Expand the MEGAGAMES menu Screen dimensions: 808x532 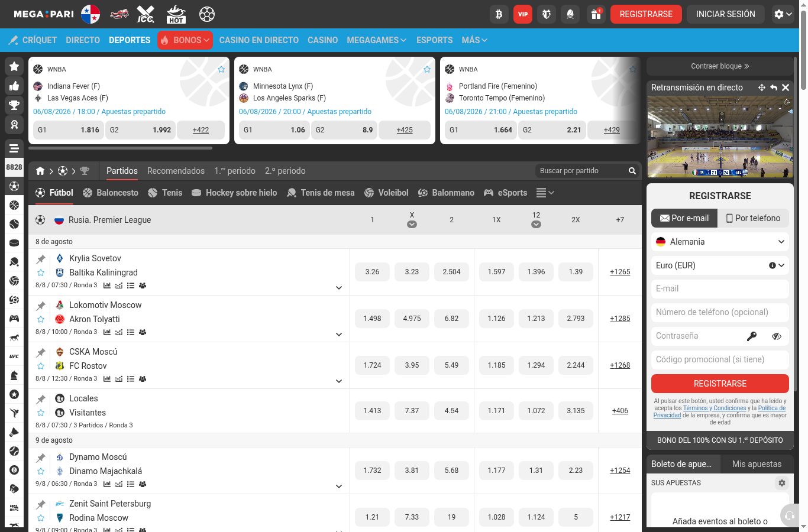pyautogui.click(x=377, y=40)
